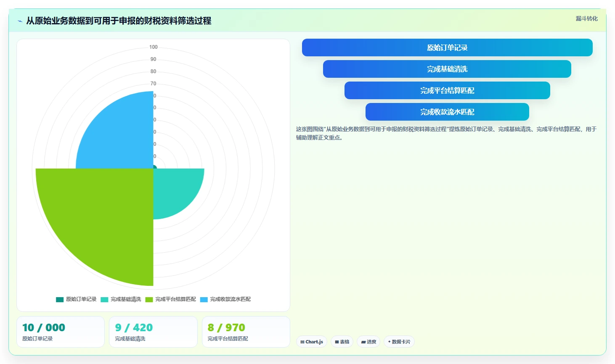Viewport: 615px width, 364px height.
Task: Click the axis label 90
Action: coord(153,59)
